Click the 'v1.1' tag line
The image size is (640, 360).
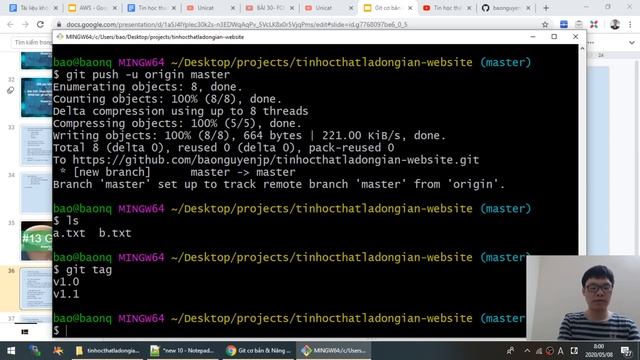coord(66,294)
